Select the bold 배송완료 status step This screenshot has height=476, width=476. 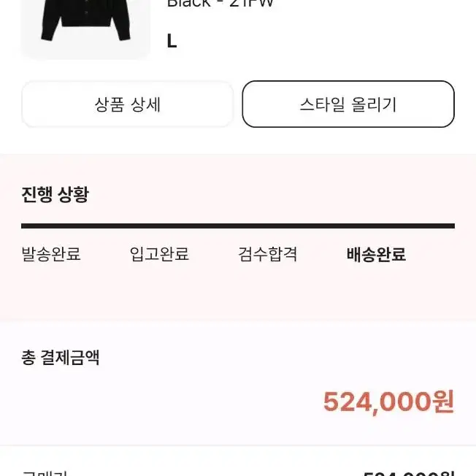376,254
